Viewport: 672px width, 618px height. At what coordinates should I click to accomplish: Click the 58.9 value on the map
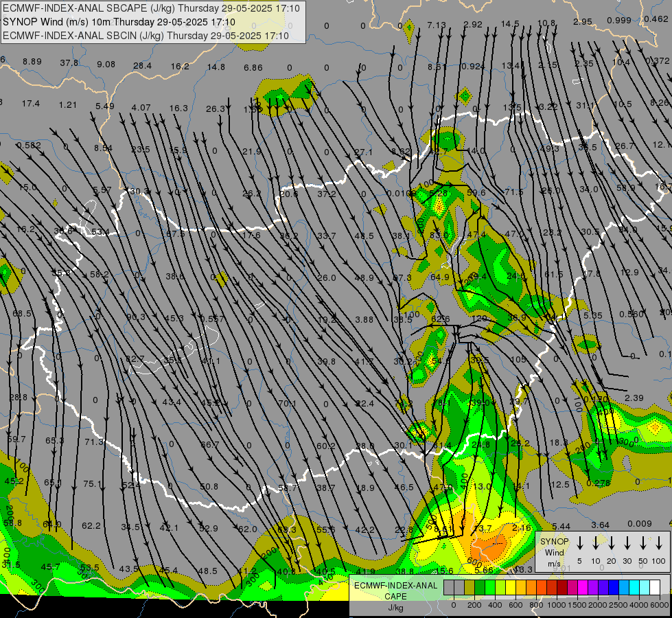coord(626,187)
